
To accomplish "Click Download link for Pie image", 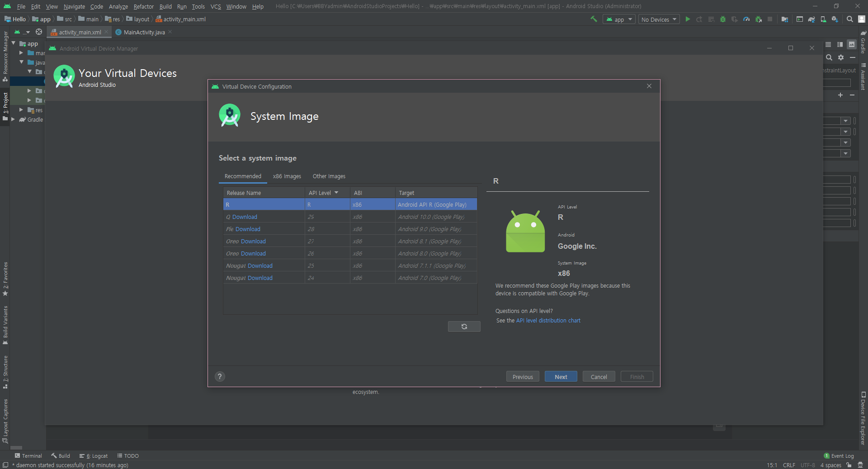I will point(248,229).
